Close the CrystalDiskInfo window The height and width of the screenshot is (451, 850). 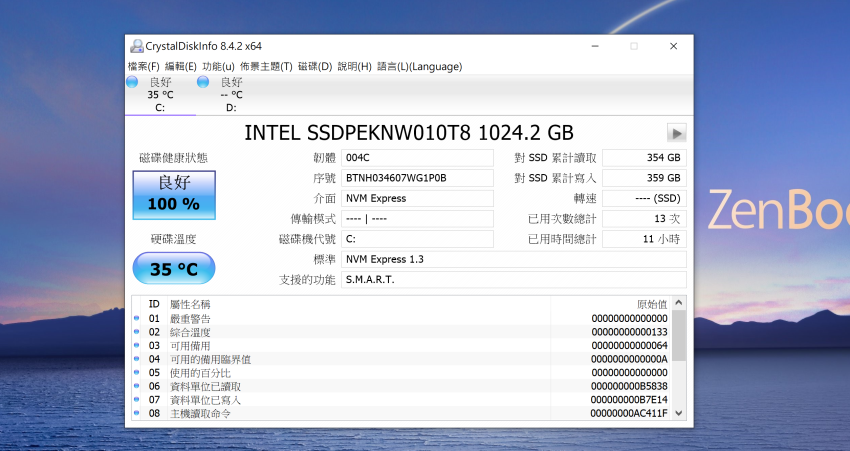click(x=673, y=46)
